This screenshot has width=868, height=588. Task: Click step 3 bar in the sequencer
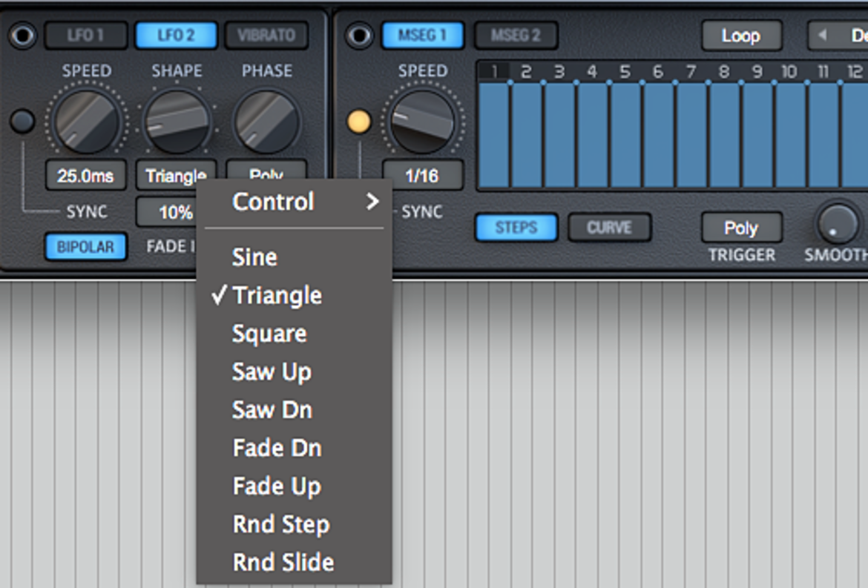[559, 135]
